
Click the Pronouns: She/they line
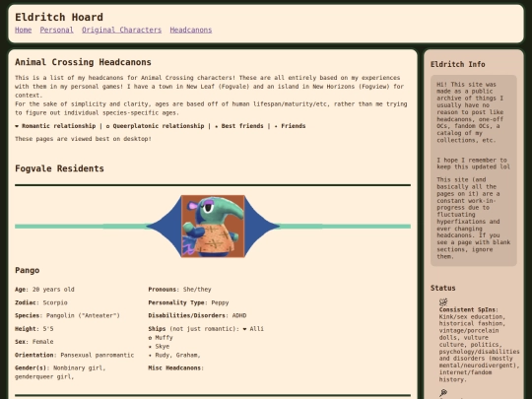click(179, 290)
